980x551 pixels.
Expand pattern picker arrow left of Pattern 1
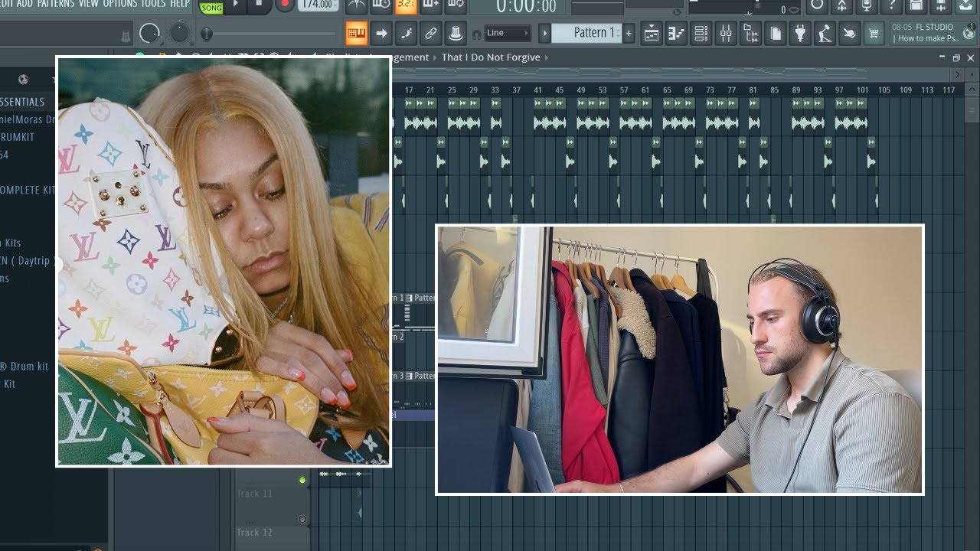pos(544,33)
